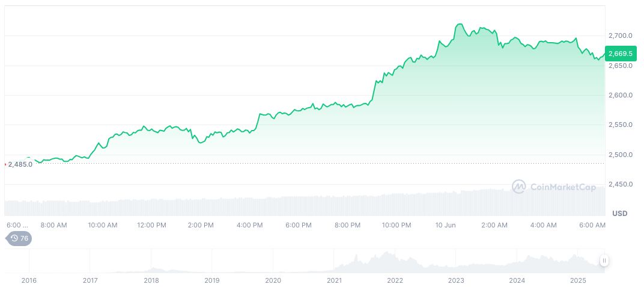Select 2023 on the mini timeline
Image resolution: width=644 pixels, height=287 pixels.
click(456, 280)
